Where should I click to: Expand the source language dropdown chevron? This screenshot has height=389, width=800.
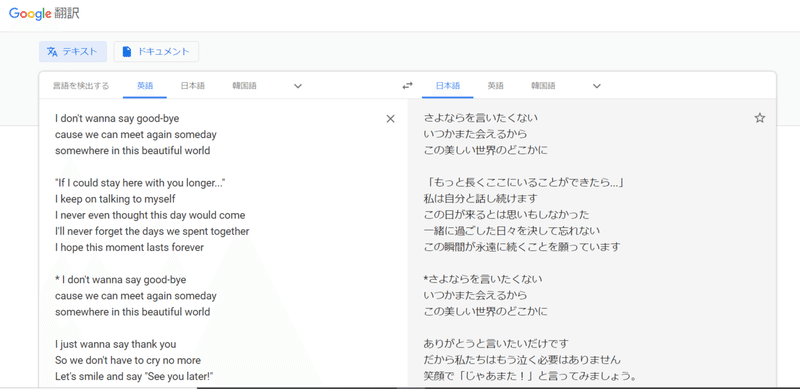click(298, 86)
